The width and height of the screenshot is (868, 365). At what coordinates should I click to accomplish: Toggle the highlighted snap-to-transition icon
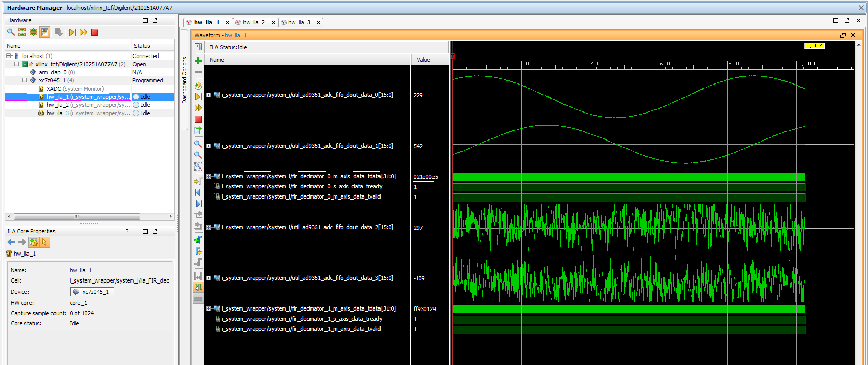[198, 287]
